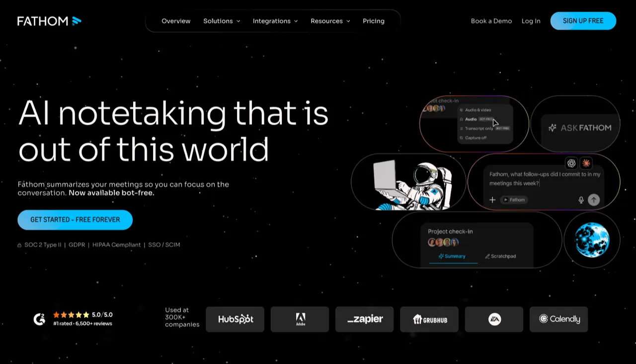Click the Now available bot-free text
636x364 pixels.
(111, 193)
